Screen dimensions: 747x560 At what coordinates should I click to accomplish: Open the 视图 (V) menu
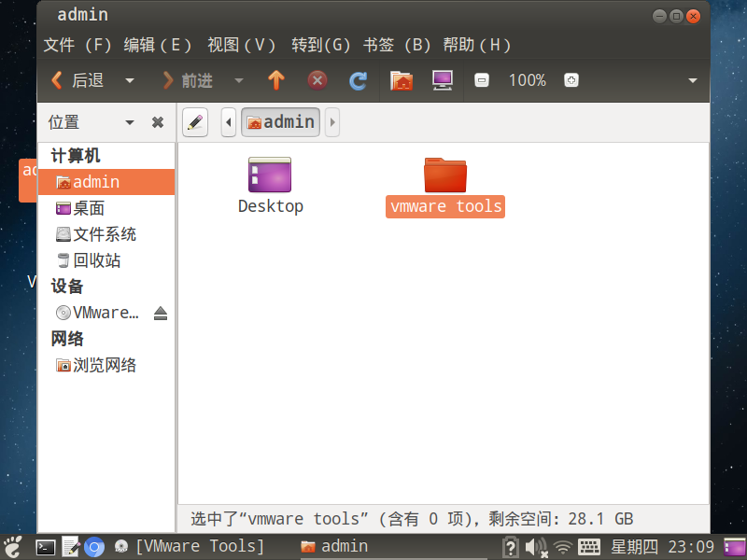click(242, 45)
